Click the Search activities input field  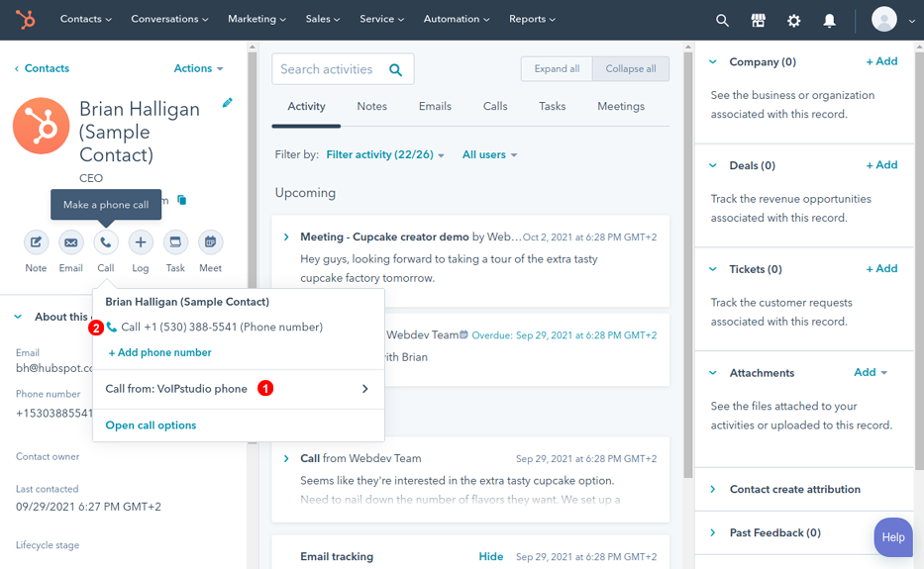click(x=343, y=69)
